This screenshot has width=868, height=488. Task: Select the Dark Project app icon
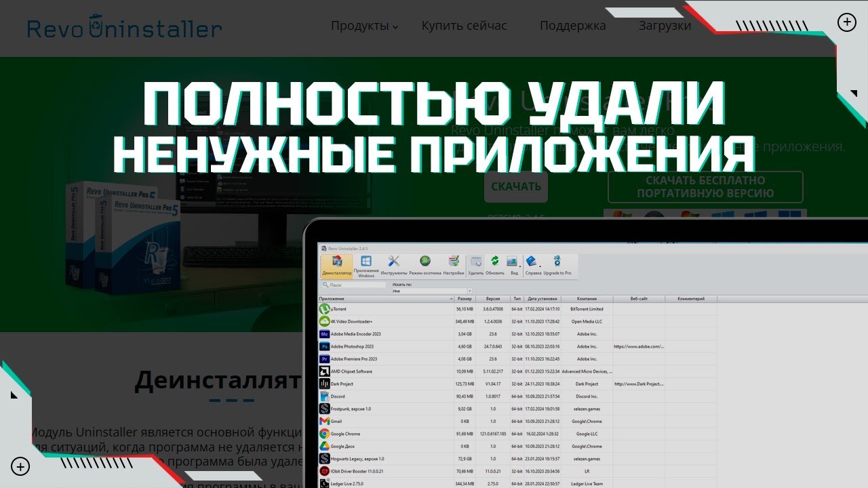(324, 384)
